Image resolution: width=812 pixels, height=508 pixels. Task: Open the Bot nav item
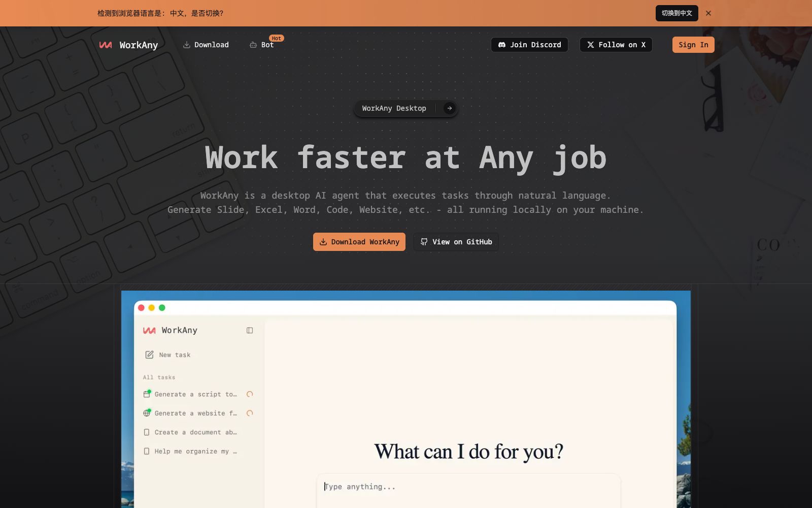(262, 45)
